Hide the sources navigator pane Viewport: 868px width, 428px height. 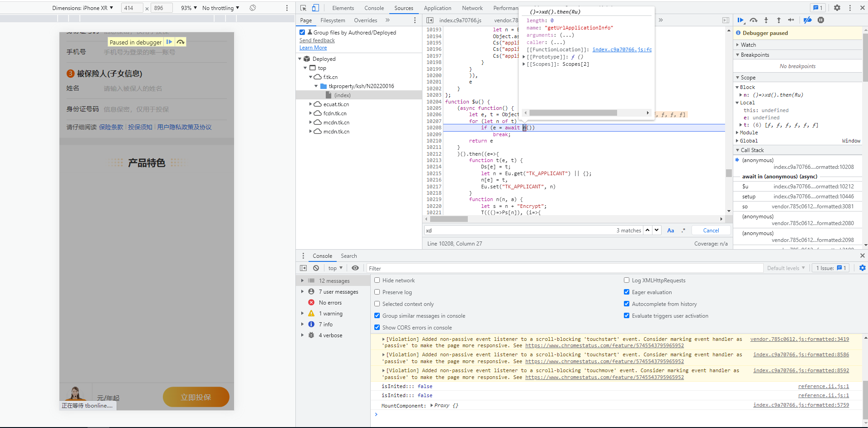pyautogui.click(x=430, y=20)
